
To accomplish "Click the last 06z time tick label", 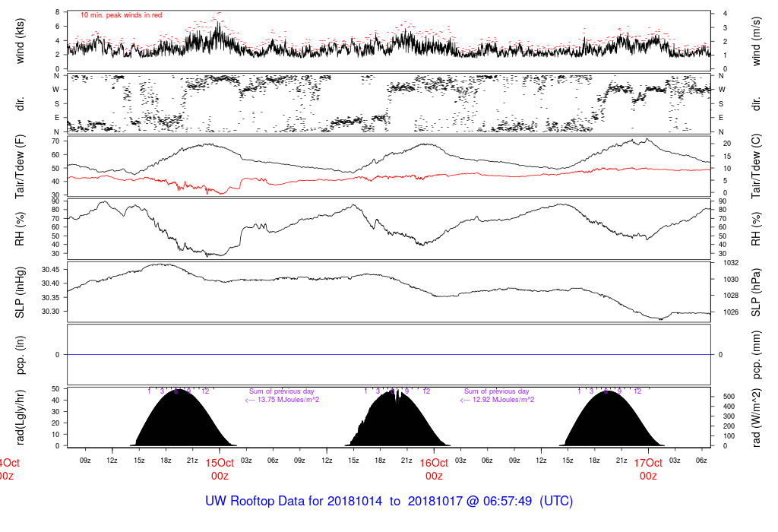I will tap(701, 461).
